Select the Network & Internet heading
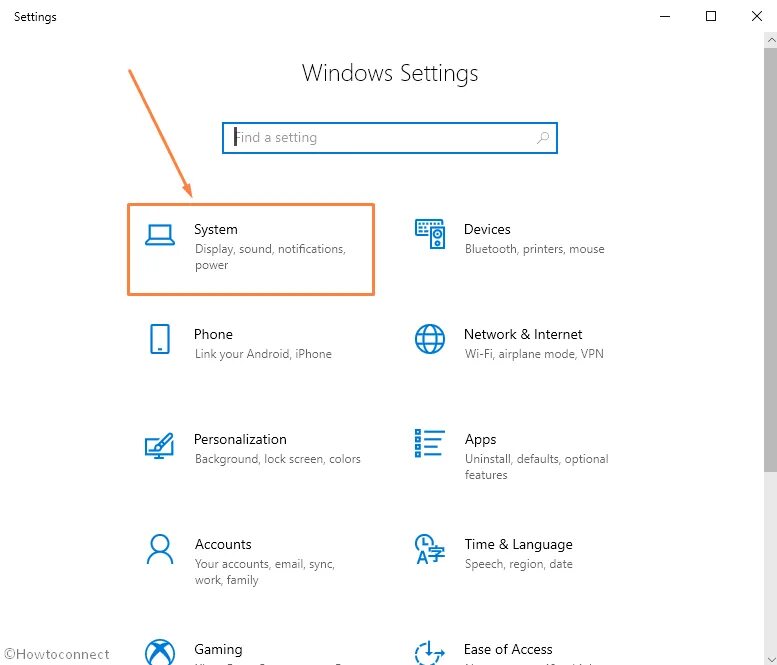Viewport: 777px width, 665px height. pos(523,334)
